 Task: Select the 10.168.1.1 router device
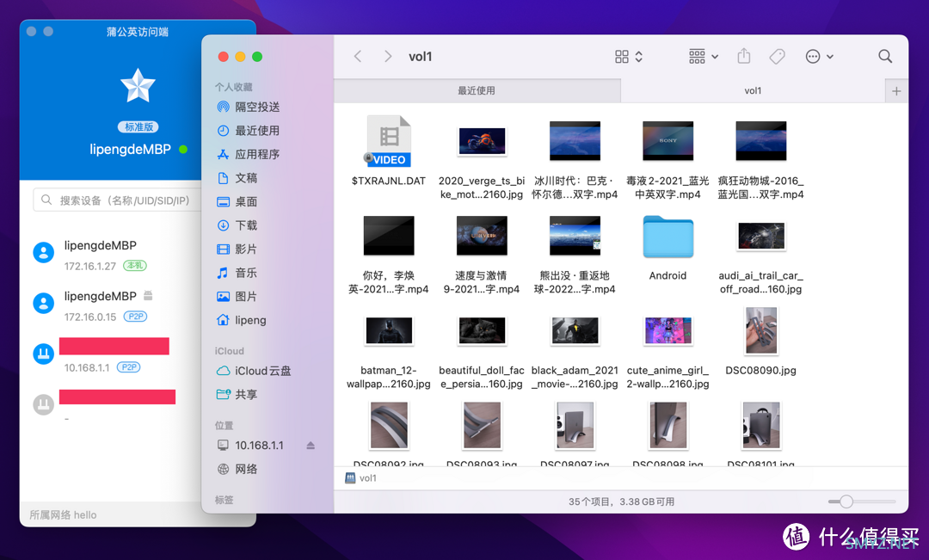point(110,356)
